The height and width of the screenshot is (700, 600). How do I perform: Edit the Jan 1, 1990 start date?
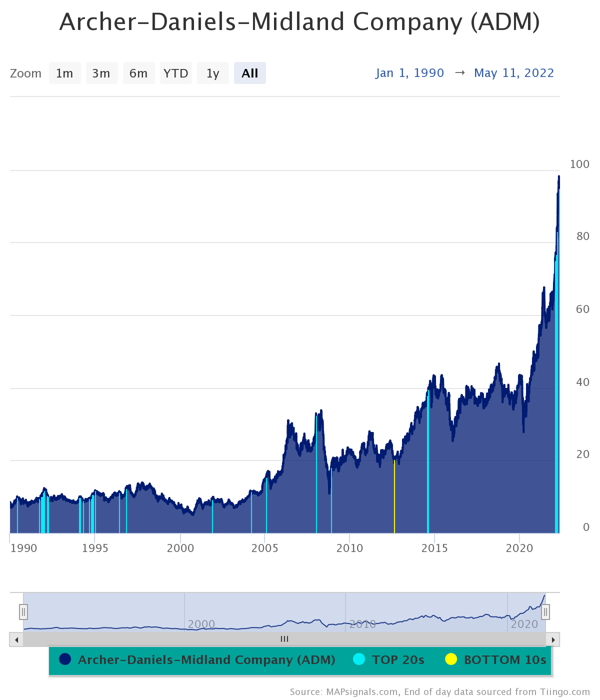tap(410, 73)
